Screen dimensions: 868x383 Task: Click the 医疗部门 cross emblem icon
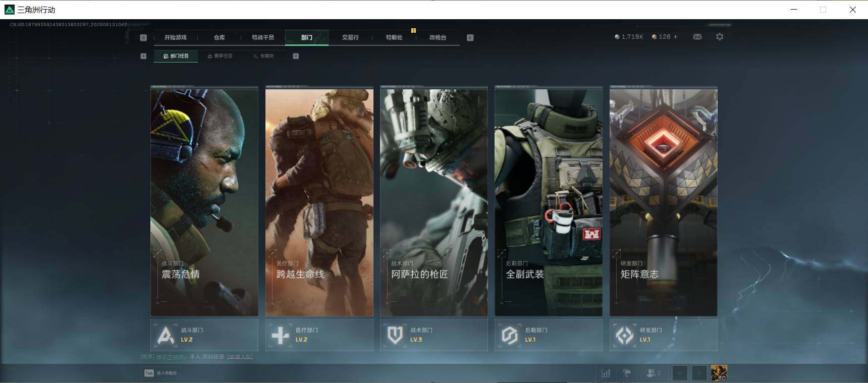pyautogui.click(x=281, y=336)
